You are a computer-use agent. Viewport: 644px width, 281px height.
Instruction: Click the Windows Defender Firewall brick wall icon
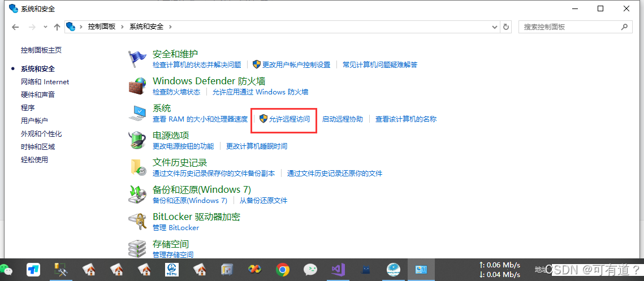click(x=137, y=87)
